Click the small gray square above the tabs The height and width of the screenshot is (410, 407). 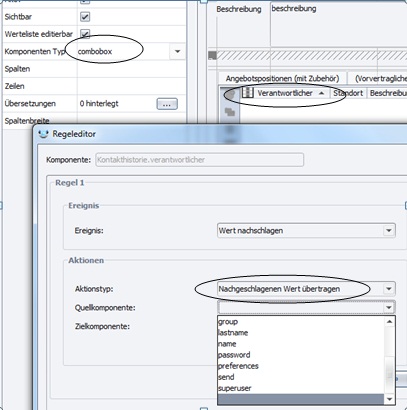(212, 55)
